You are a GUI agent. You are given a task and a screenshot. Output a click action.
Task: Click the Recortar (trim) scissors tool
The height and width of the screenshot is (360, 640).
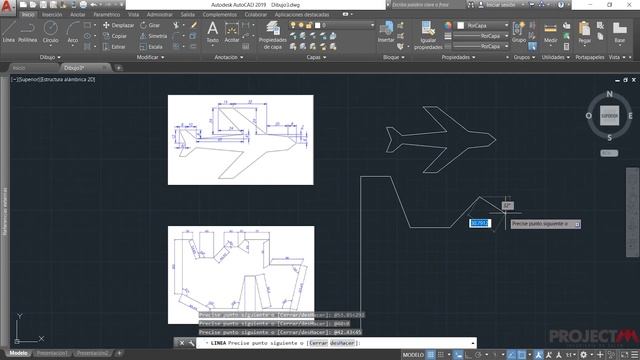tap(176, 25)
